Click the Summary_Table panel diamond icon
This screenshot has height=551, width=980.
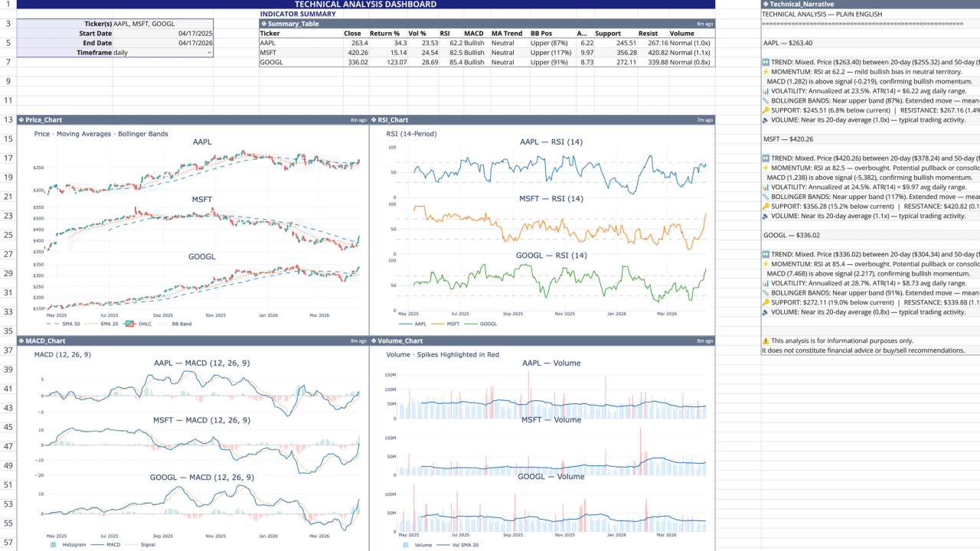264,24
